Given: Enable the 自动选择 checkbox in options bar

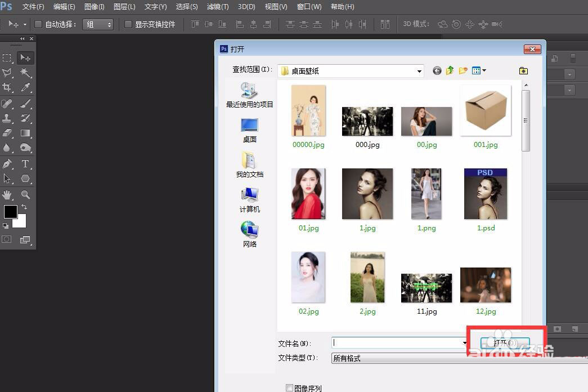Looking at the screenshot, I should click(x=38, y=24).
